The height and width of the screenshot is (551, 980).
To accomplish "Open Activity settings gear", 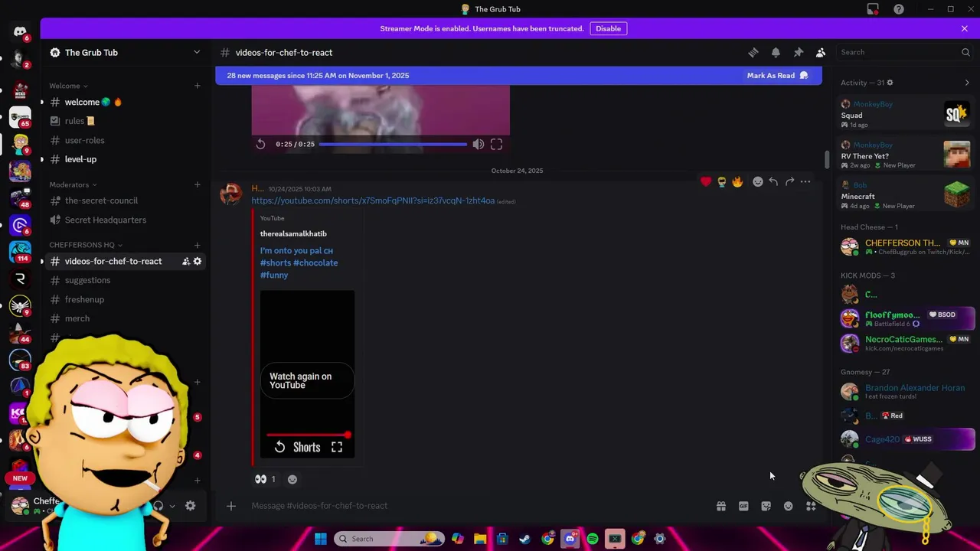I will [x=890, y=83].
